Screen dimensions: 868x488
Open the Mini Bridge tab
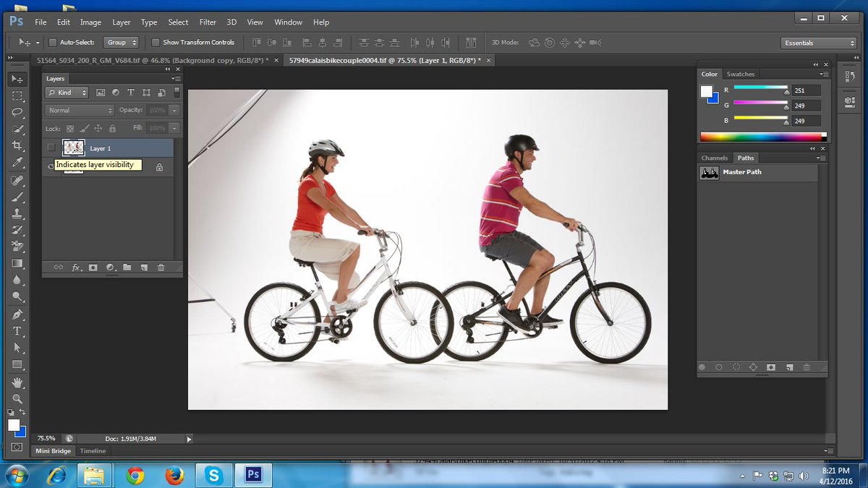(53, 450)
